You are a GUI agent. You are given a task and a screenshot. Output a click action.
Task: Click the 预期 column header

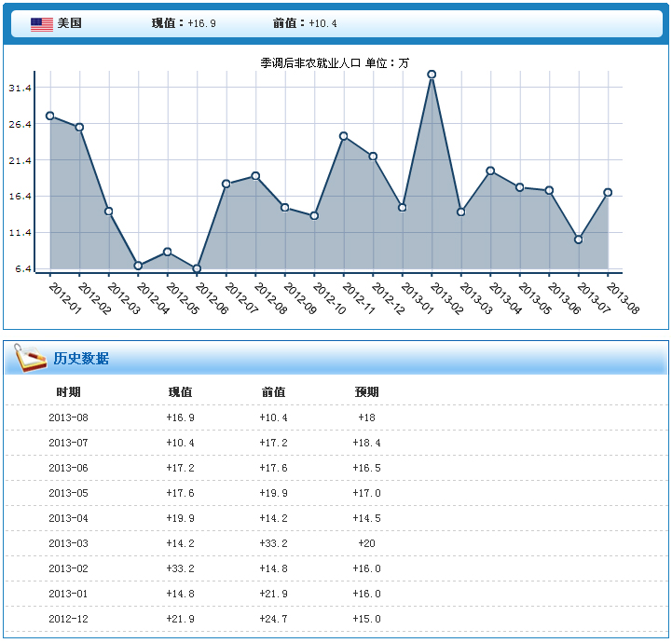click(366, 392)
